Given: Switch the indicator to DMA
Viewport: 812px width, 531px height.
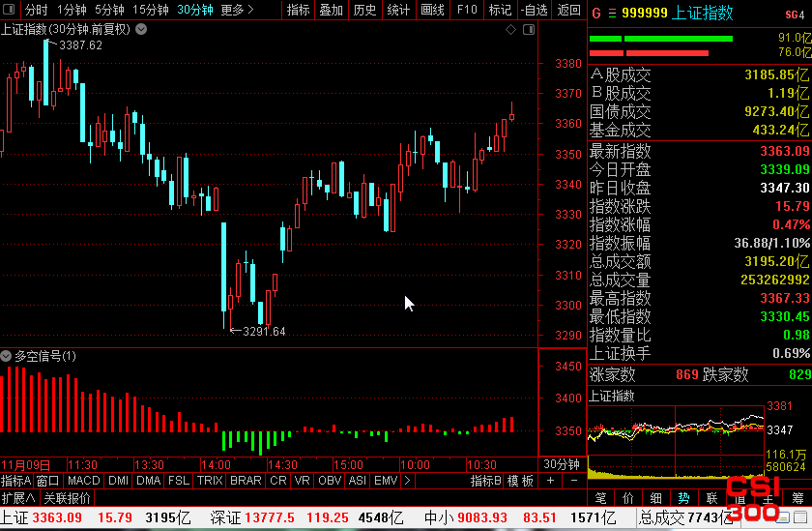Looking at the screenshot, I should pyautogui.click(x=149, y=481).
